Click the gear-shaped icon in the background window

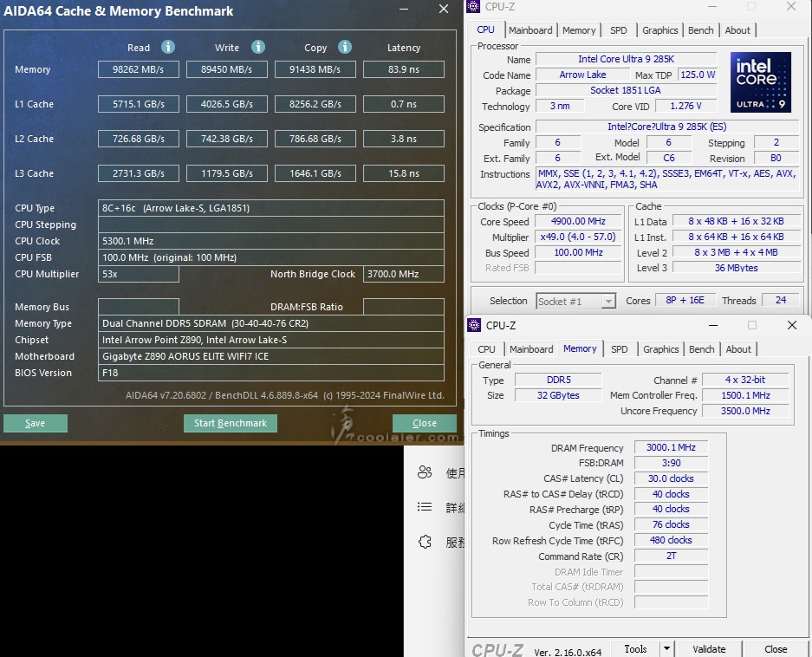425,542
